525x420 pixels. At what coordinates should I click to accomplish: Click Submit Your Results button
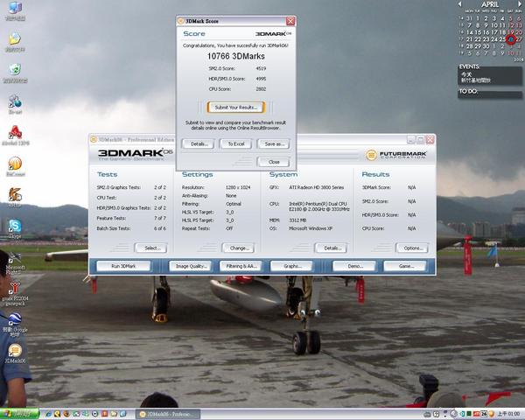click(236, 108)
